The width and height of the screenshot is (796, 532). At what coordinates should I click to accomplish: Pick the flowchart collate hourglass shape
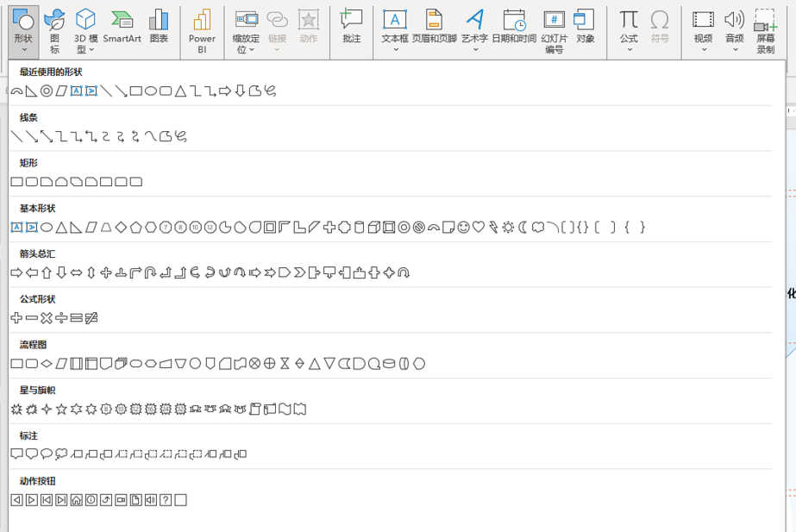pos(285,364)
